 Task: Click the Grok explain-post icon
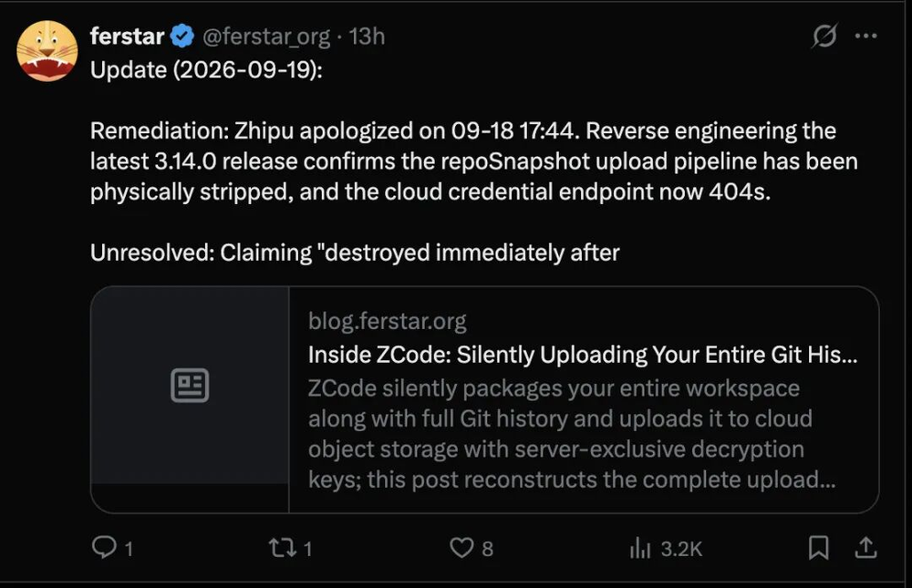[x=824, y=36]
